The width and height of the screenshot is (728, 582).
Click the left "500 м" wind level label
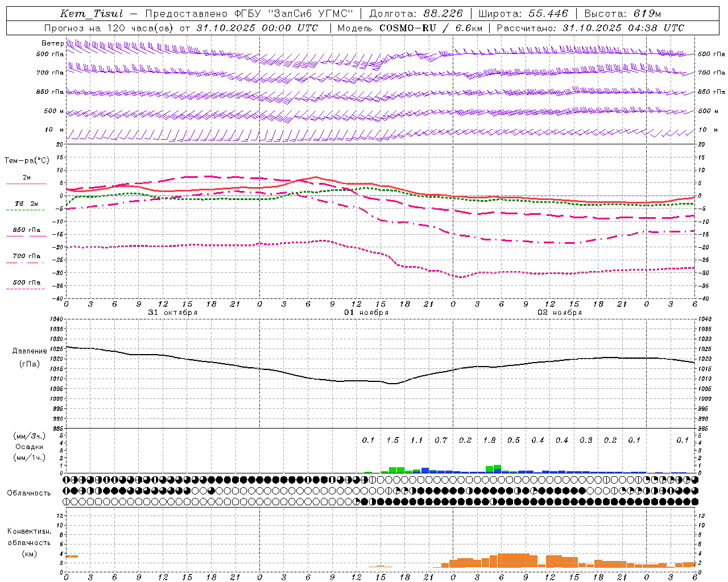click(x=54, y=111)
